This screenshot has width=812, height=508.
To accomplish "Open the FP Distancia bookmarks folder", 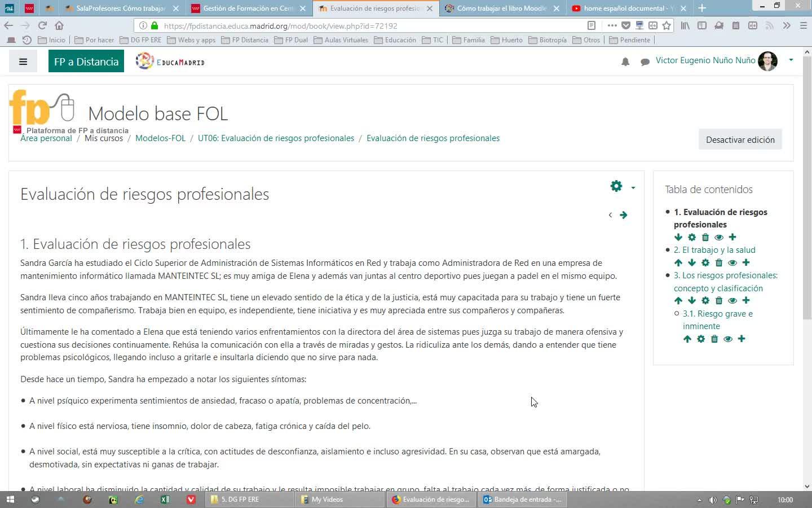I will pyautogui.click(x=245, y=40).
